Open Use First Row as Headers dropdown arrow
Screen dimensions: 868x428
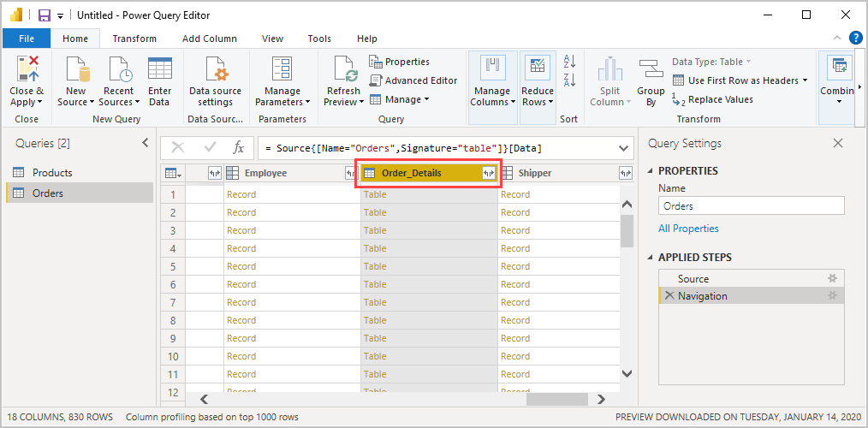805,80
